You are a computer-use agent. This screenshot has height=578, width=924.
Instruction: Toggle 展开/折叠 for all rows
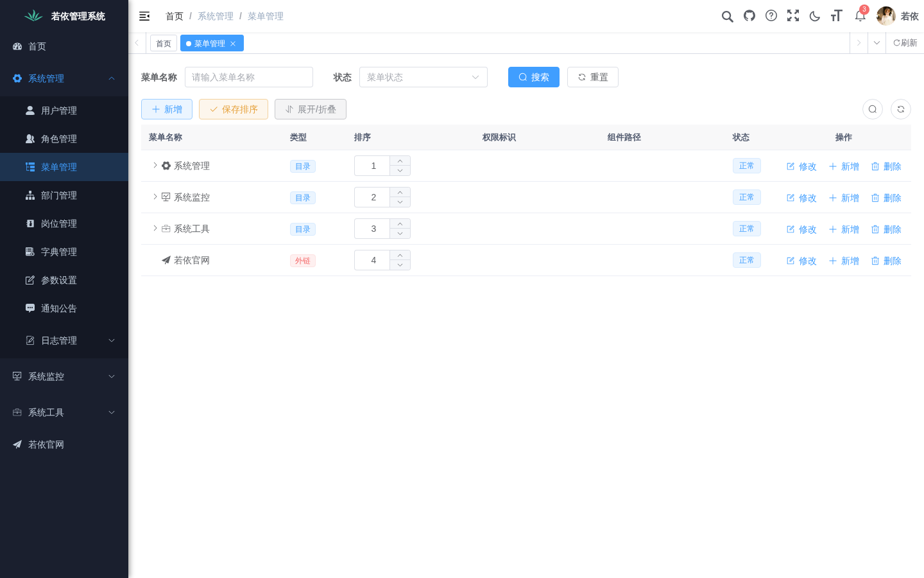coord(311,109)
